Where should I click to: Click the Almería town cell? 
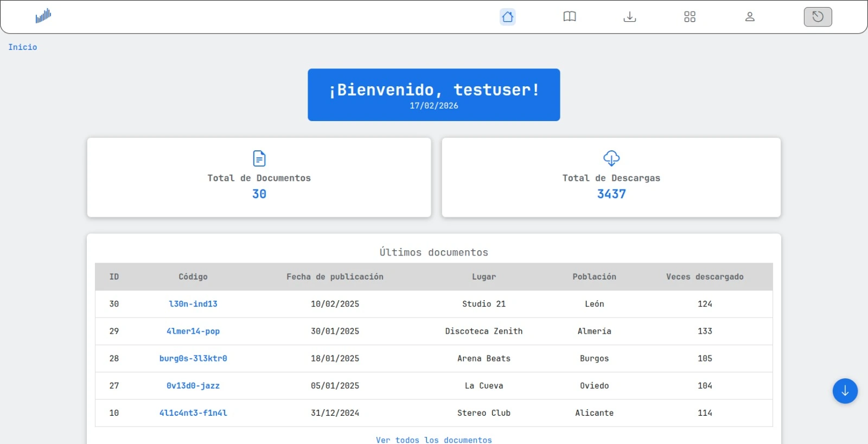pyautogui.click(x=595, y=331)
